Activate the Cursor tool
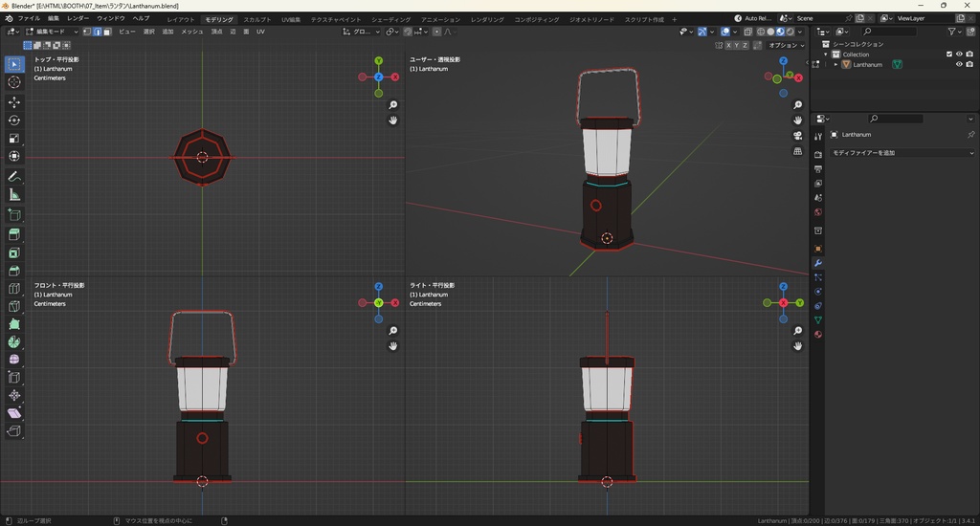Screen dimensions: 980x526 click(x=14, y=82)
